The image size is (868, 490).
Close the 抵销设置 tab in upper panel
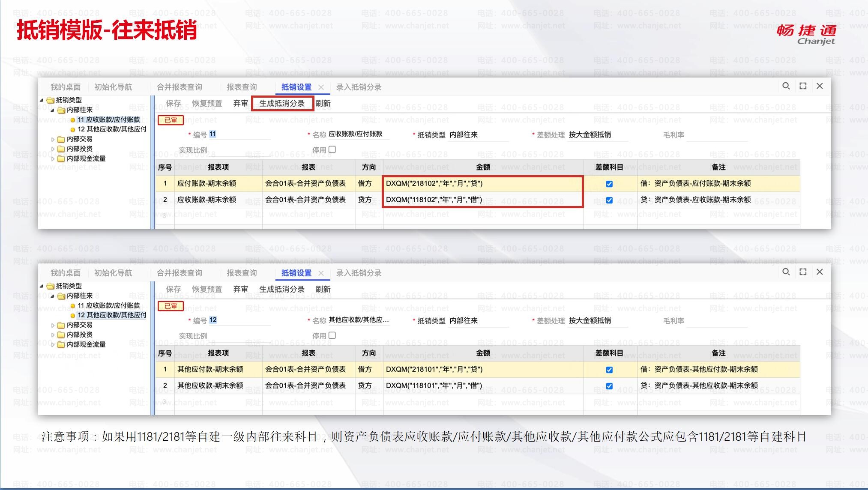tap(321, 87)
